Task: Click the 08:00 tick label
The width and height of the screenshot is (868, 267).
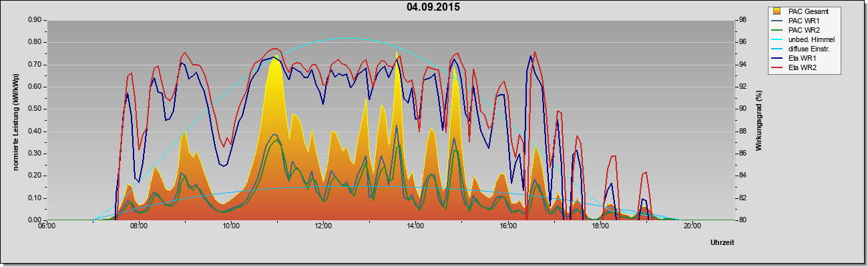Action: 139,227
